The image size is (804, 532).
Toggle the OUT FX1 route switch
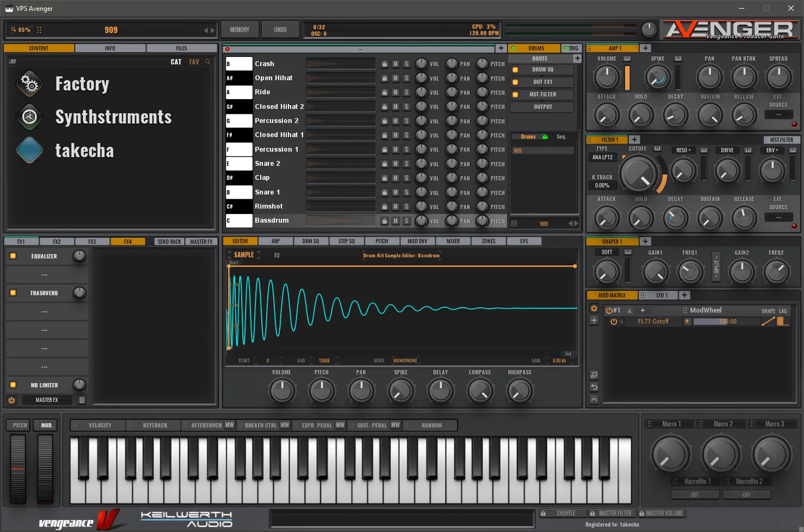(x=515, y=82)
